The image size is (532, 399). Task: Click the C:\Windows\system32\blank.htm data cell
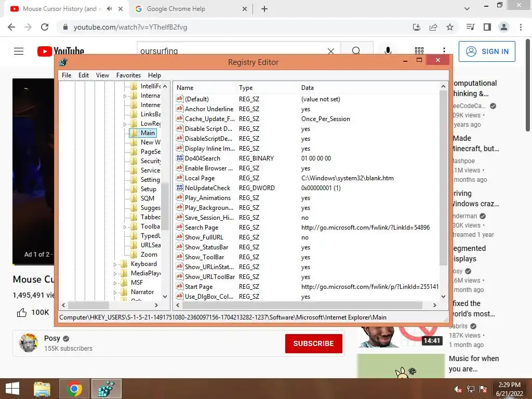click(x=348, y=178)
